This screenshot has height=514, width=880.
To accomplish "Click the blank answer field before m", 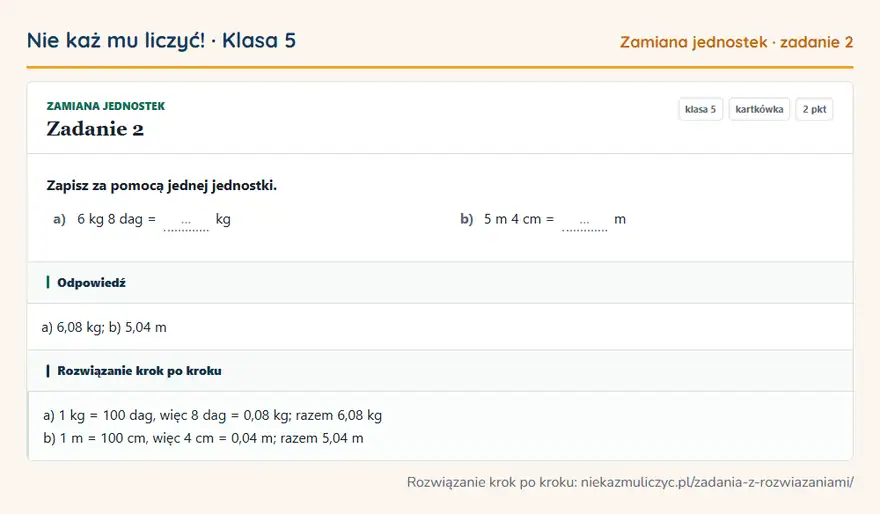I will [x=584, y=221].
